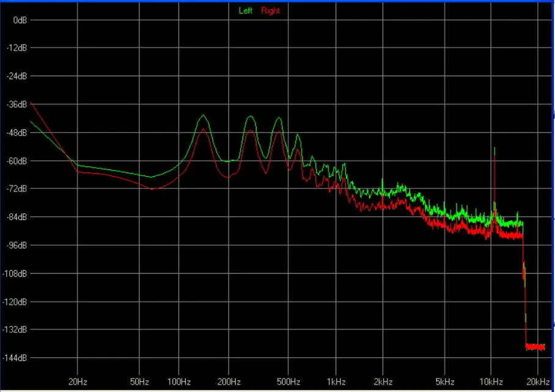555x392 pixels.
Task: Select the -108dB axis label
Action: [16, 273]
